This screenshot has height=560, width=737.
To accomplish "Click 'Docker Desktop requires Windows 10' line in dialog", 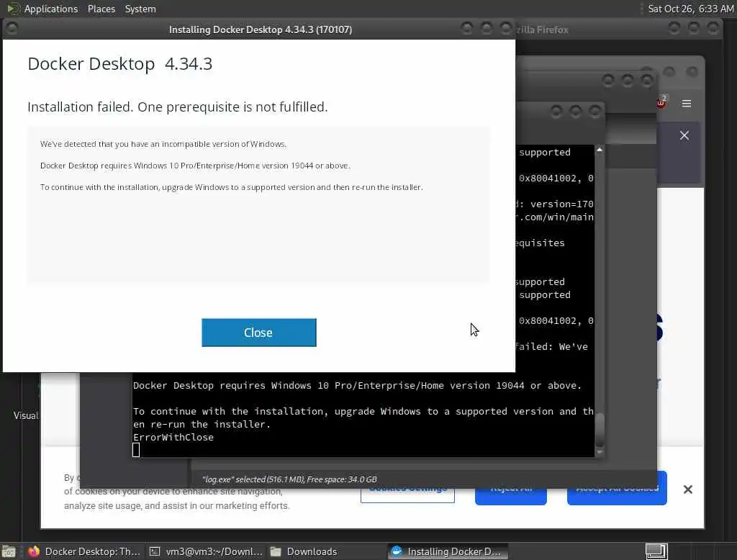I will pyautogui.click(x=195, y=166).
